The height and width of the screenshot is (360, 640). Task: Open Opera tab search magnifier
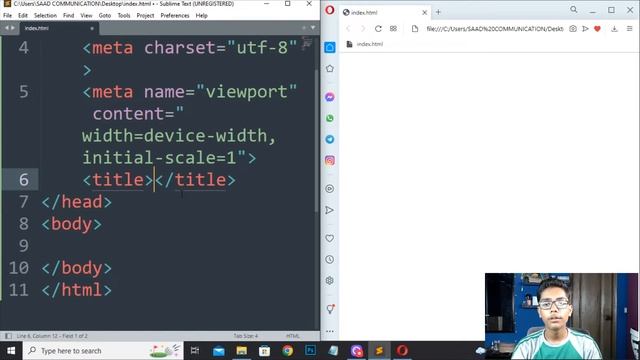[574, 9]
